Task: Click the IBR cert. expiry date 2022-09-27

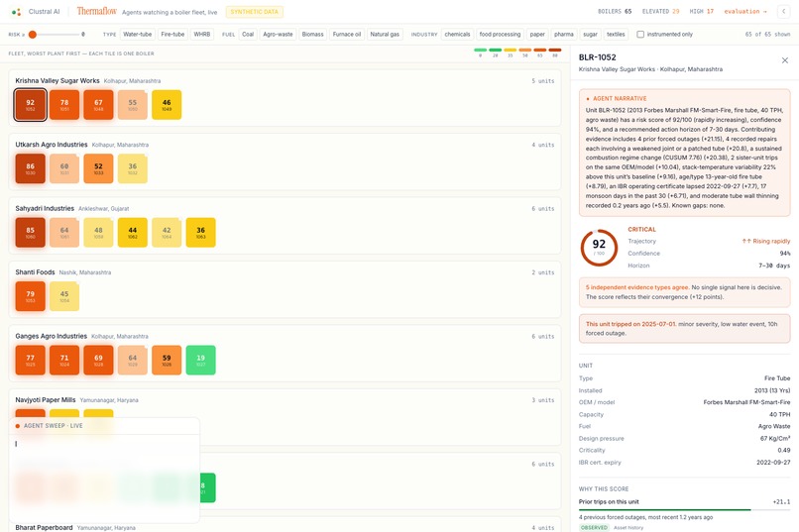Action: (x=773, y=463)
